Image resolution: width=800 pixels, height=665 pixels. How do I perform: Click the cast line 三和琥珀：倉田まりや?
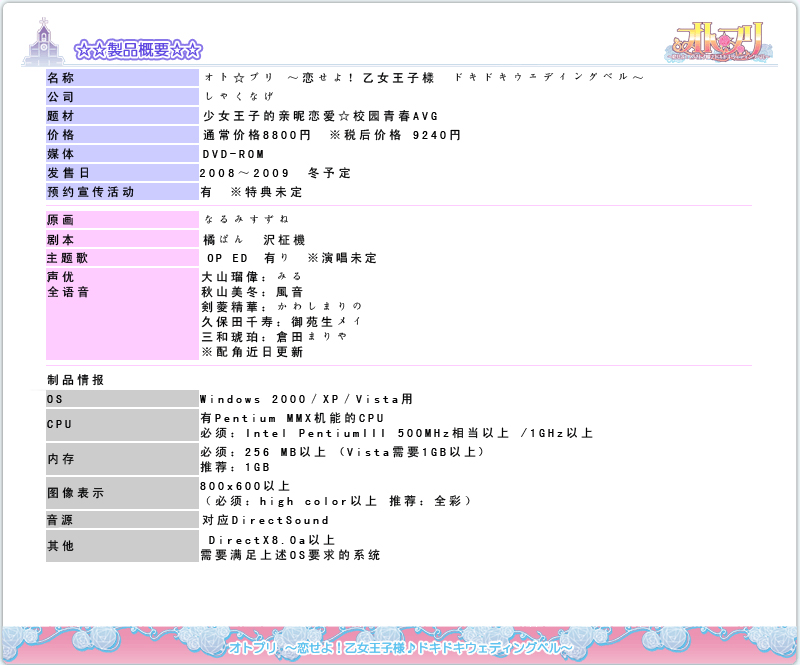point(274,337)
